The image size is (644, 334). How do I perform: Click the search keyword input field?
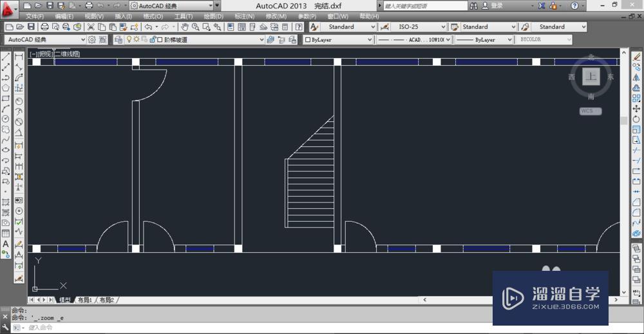[426, 6]
